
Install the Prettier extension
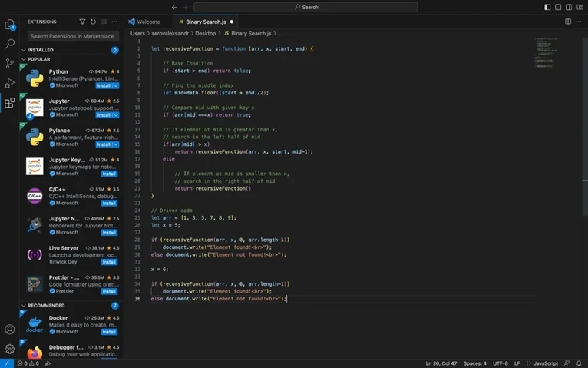pyautogui.click(x=109, y=291)
